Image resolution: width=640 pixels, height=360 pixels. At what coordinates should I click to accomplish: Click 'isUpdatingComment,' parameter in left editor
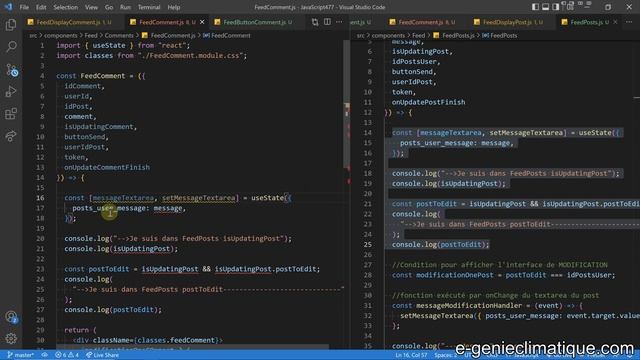pos(100,127)
